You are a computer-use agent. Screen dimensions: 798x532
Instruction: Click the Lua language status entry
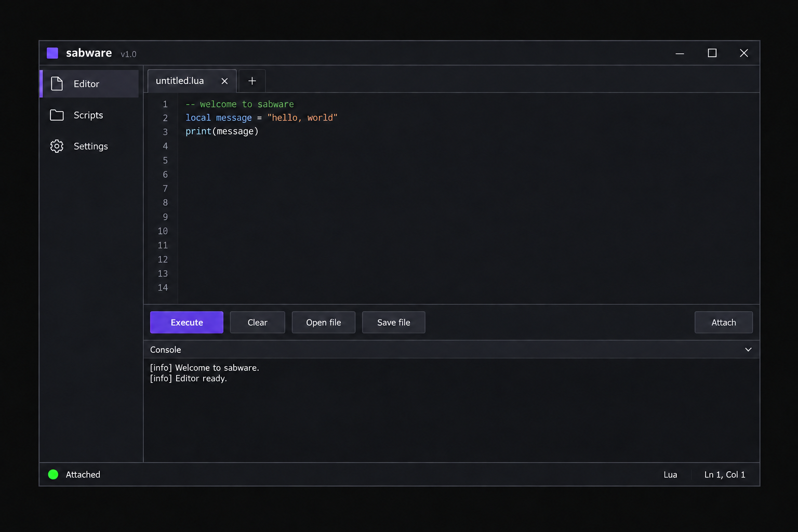coord(670,474)
